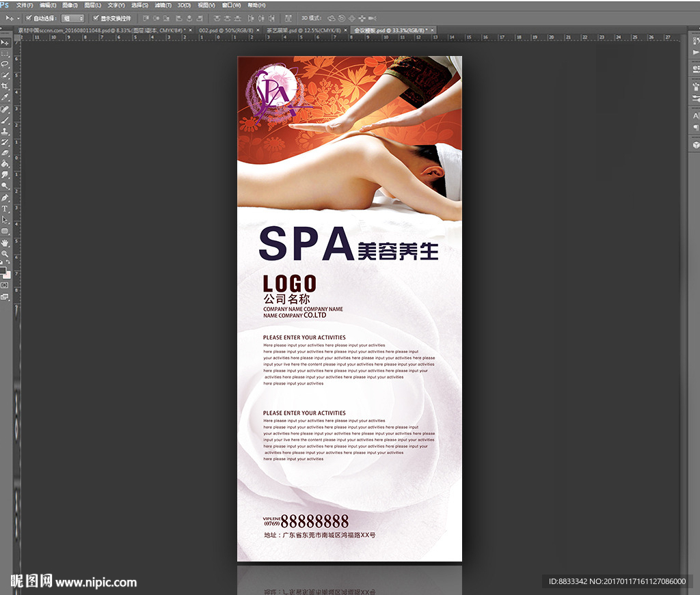Toggle the 显示变换控件 checkbox

point(96,18)
